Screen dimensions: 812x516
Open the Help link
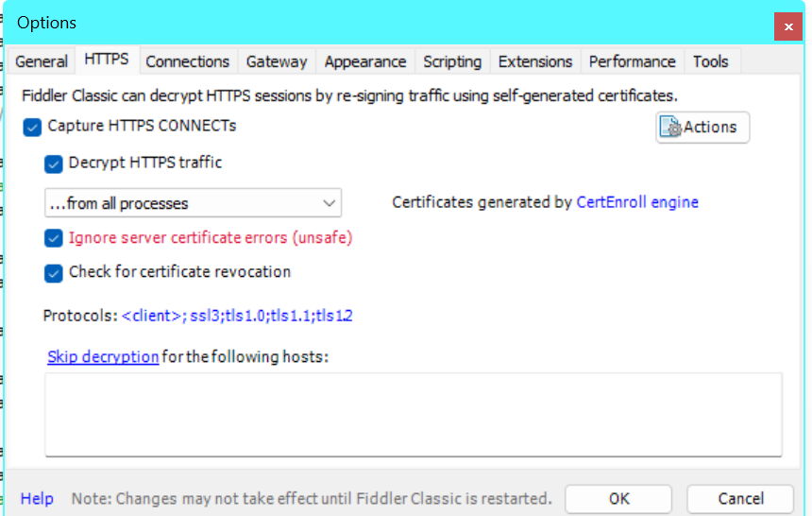coord(37,499)
